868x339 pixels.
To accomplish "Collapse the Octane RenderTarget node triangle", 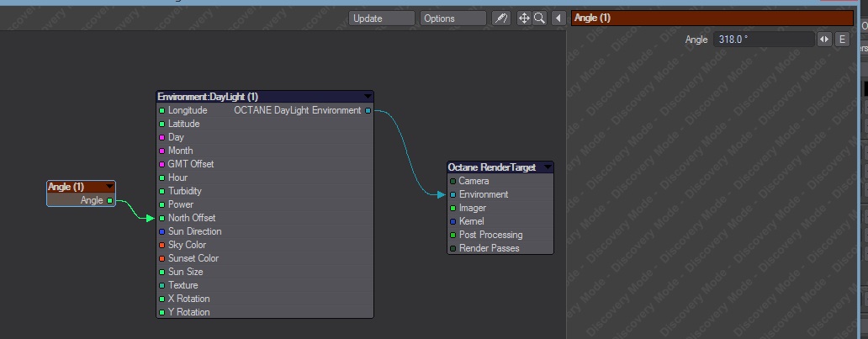I will [548, 167].
